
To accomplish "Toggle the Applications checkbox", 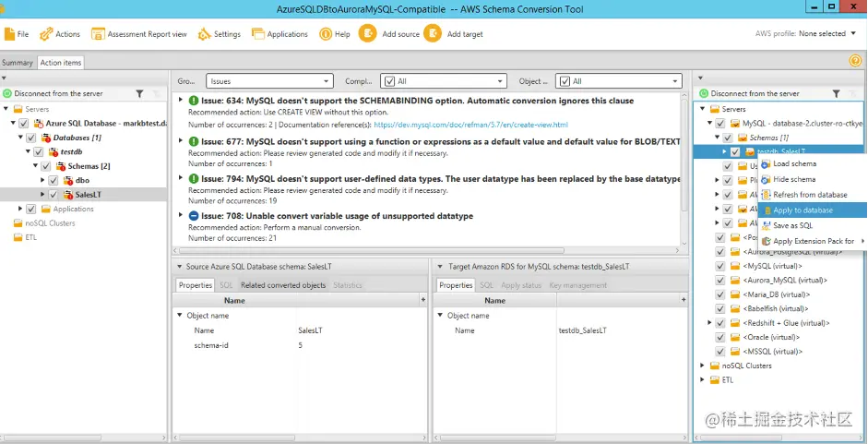I will tap(31, 209).
